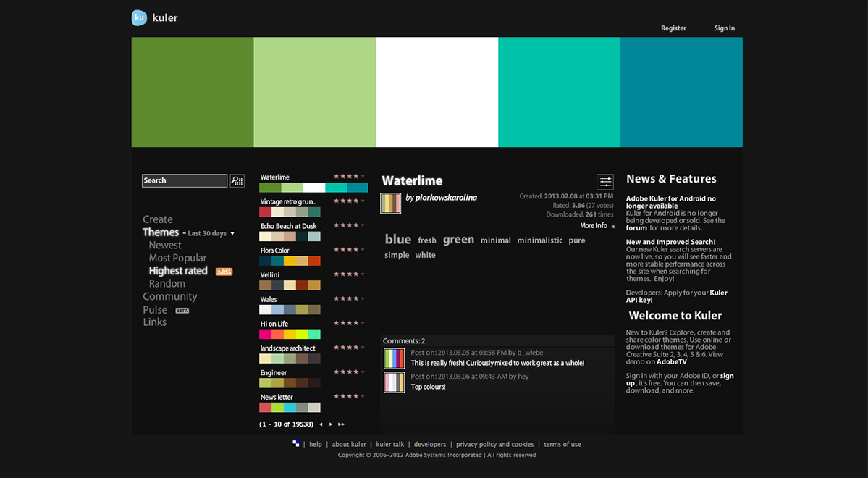
Task: Focus the Search input field
Action: 185,180
